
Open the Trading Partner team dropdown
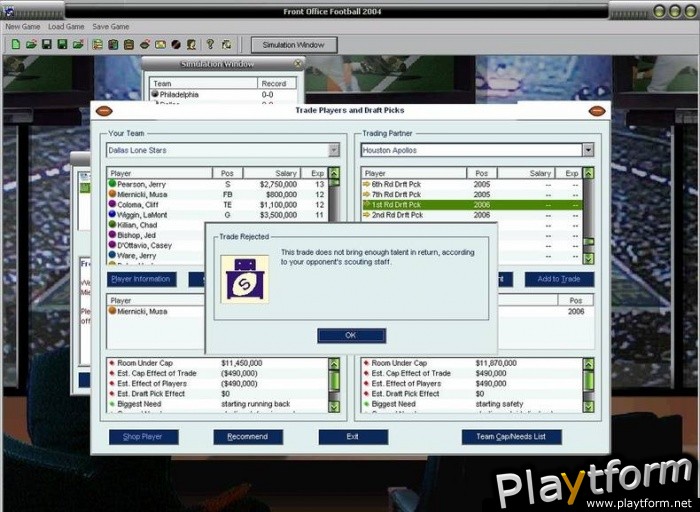pos(588,150)
